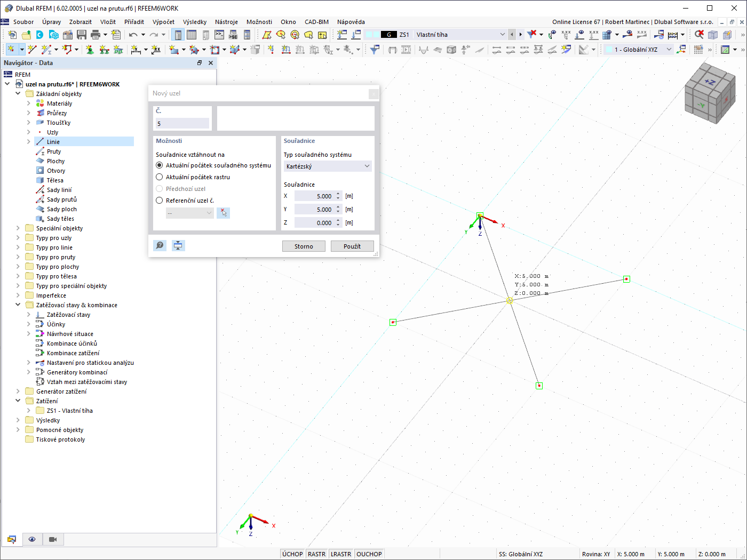Image resolution: width=747 pixels, height=560 pixels.
Task: Click the delete results magnifier icon
Action: pos(699,35)
